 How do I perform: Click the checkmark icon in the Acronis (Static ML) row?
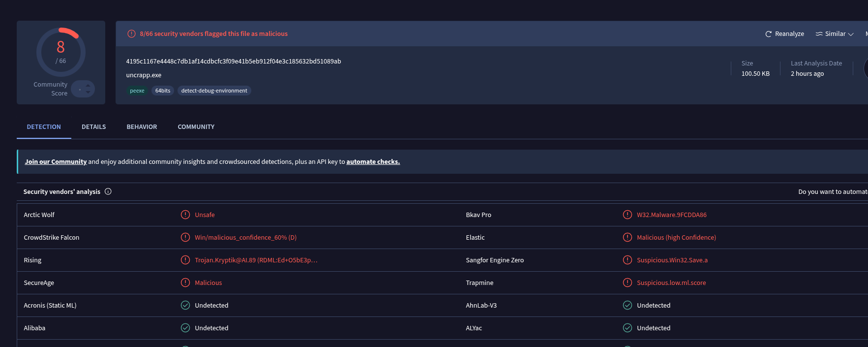coord(185,305)
